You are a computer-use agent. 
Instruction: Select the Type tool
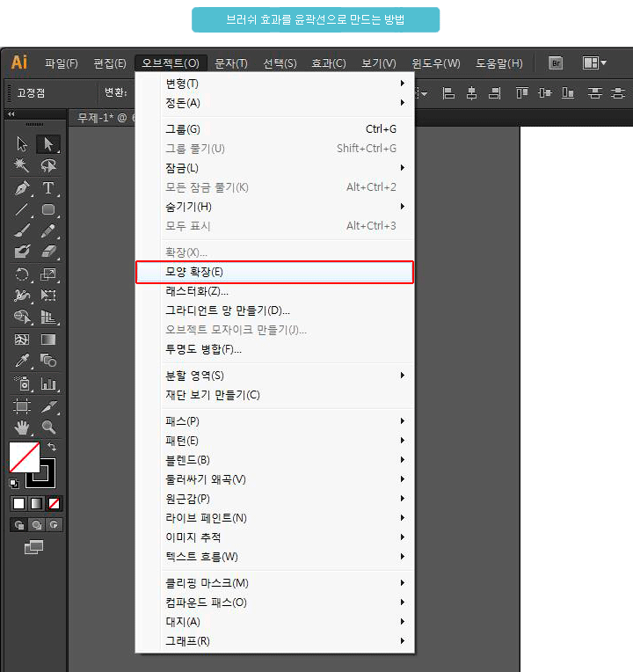point(48,188)
